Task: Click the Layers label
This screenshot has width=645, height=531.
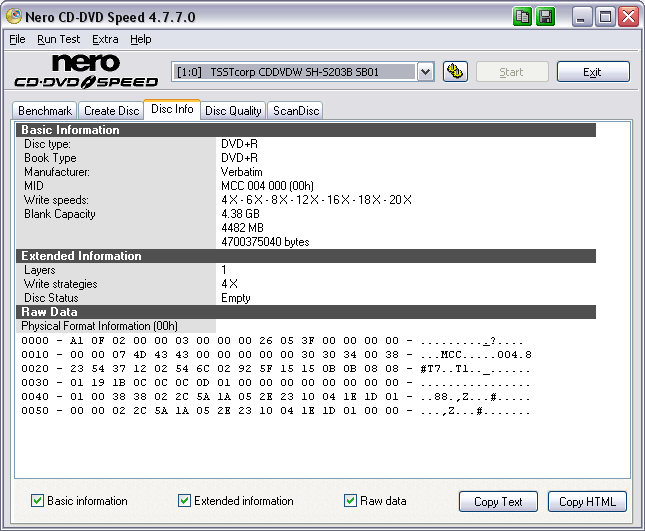Action: (x=39, y=270)
